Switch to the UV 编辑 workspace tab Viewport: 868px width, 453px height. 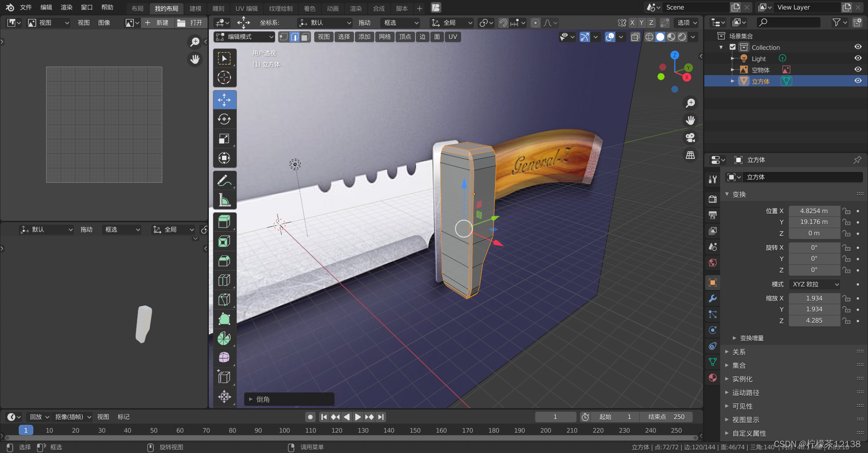[247, 9]
